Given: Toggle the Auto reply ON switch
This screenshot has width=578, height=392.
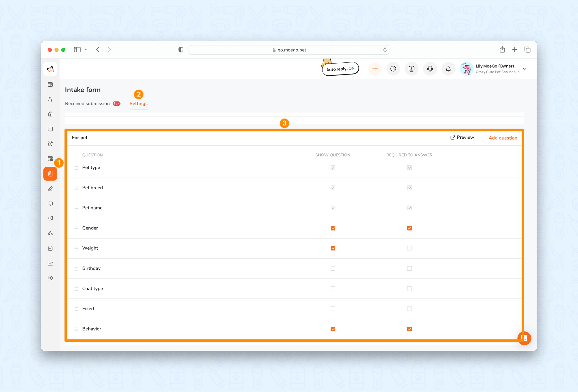Looking at the screenshot, I should click(340, 69).
